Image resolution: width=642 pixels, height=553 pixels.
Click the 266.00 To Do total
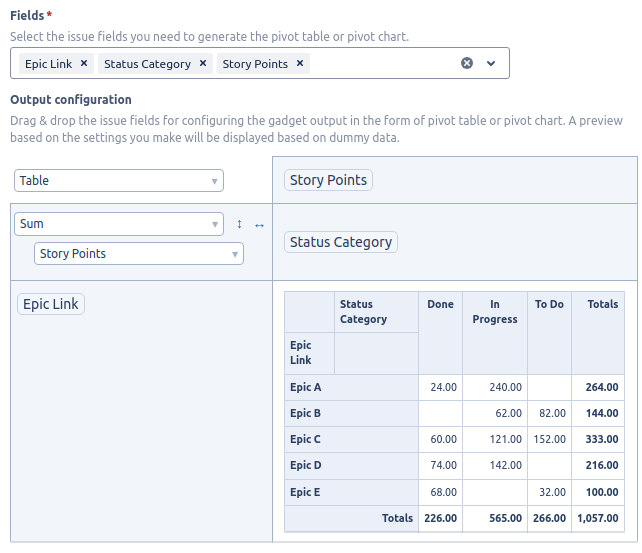pyautogui.click(x=549, y=518)
